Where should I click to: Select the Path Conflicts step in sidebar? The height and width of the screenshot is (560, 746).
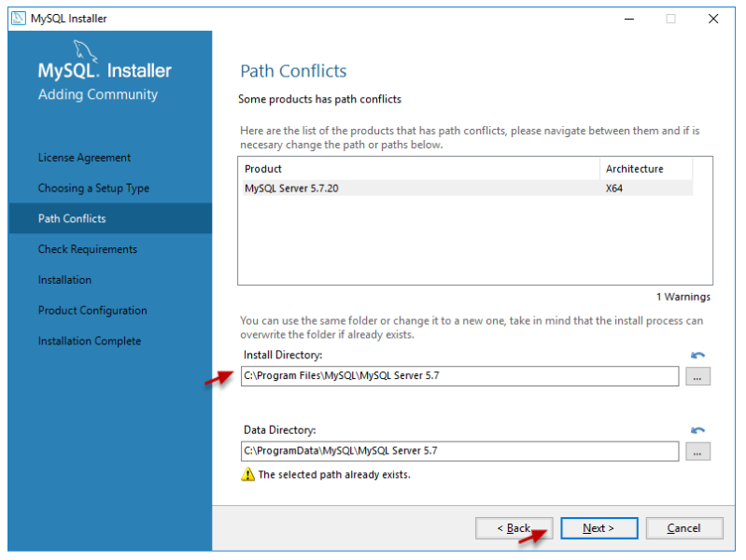[x=110, y=218]
